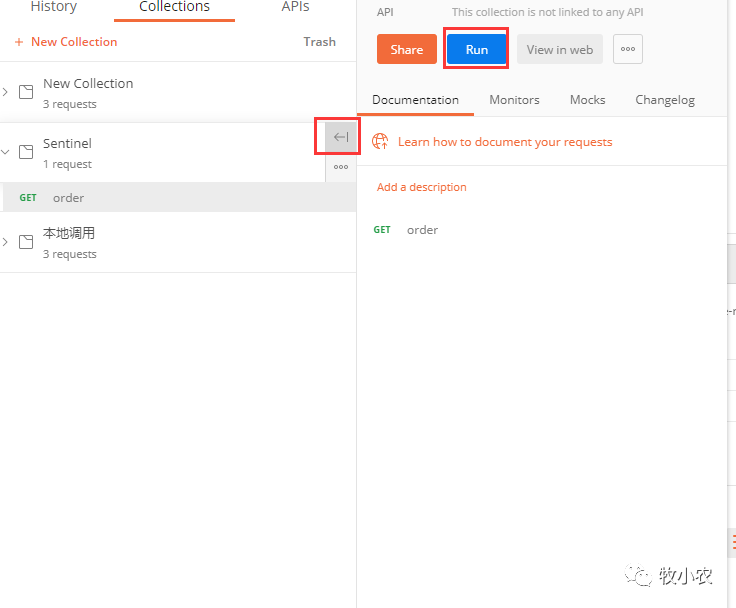Click globe icon beside Learn how to document
Viewport: 736px width, 608px height.
[x=380, y=141]
